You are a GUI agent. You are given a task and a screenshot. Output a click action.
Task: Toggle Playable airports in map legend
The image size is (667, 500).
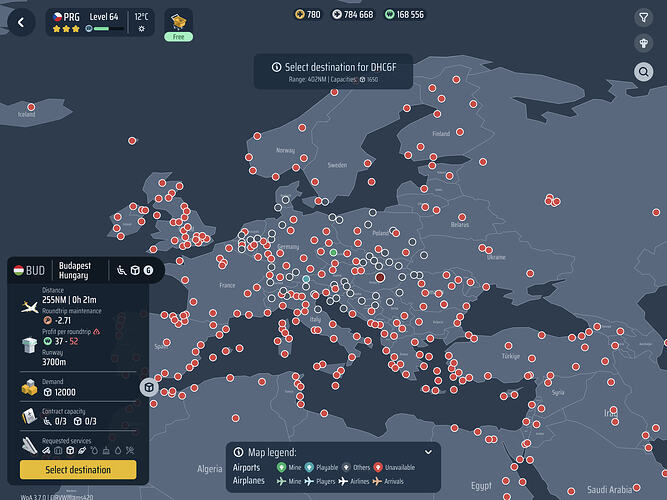tap(321, 467)
